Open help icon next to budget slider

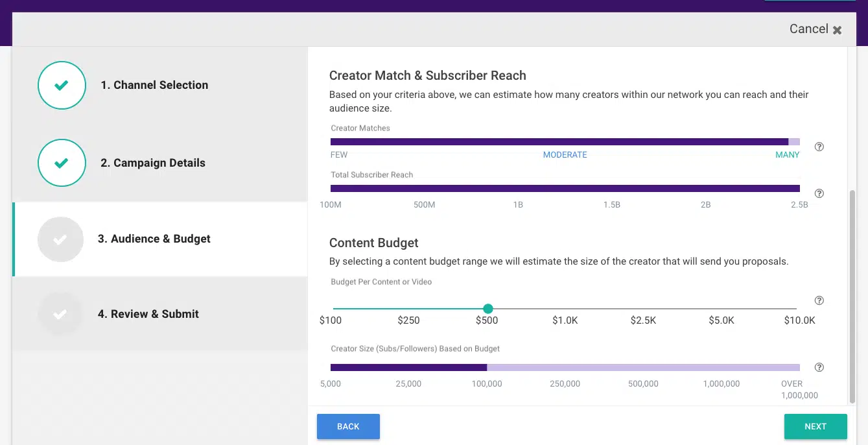tap(819, 300)
